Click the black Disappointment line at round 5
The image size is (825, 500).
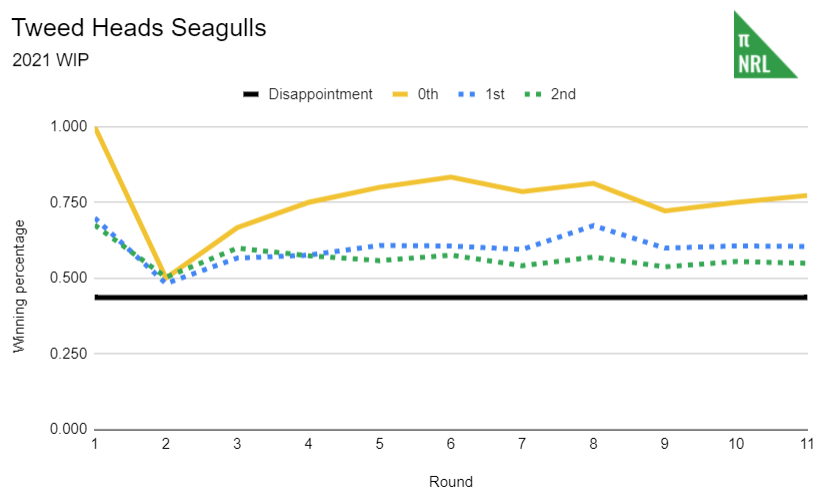[x=380, y=297]
